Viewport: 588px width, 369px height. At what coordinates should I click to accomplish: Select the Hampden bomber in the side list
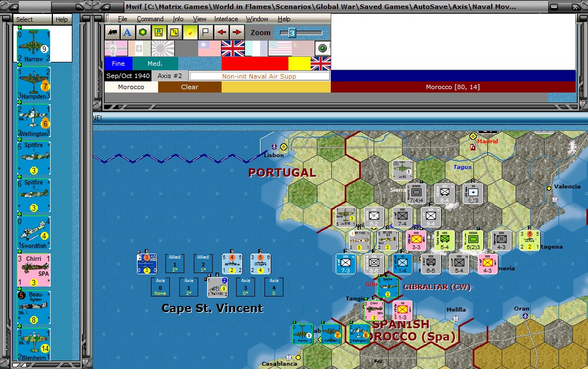[34, 84]
